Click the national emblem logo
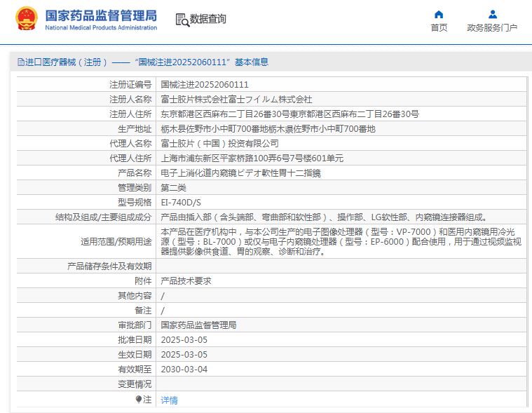532x413 pixels. tap(27, 20)
